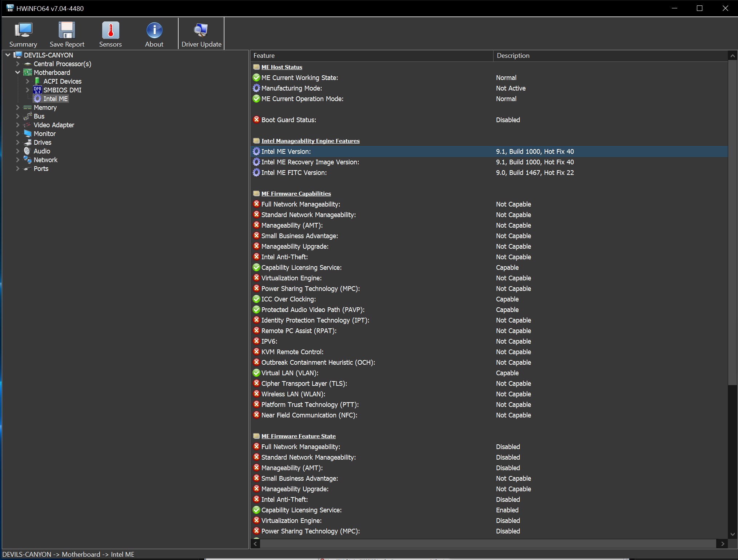Click the ACPI Devices icon
This screenshot has height=560, width=738.
click(37, 81)
